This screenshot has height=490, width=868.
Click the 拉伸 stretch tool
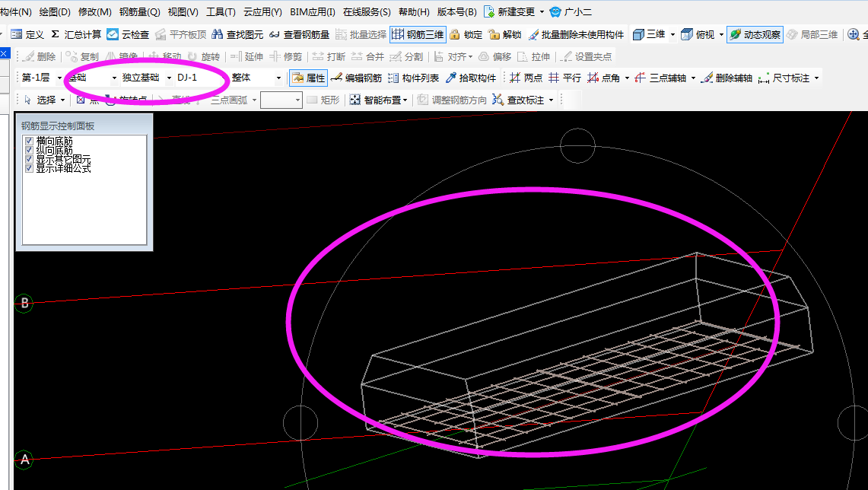tap(533, 56)
